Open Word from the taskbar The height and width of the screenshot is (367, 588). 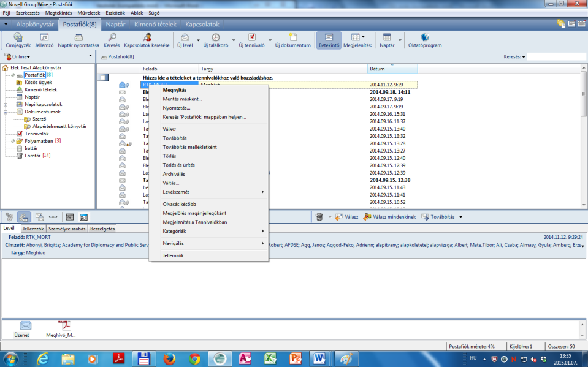(x=319, y=359)
